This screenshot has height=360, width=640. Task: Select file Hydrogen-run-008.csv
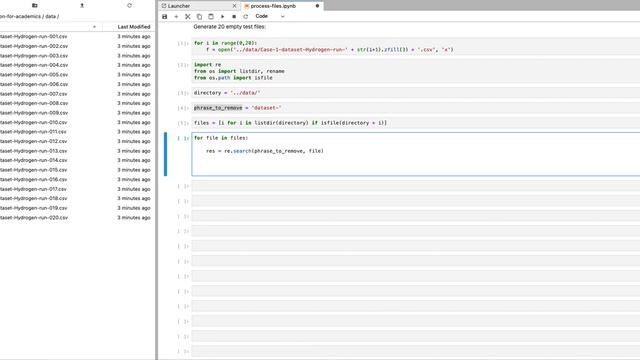click(x=33, y=103)
